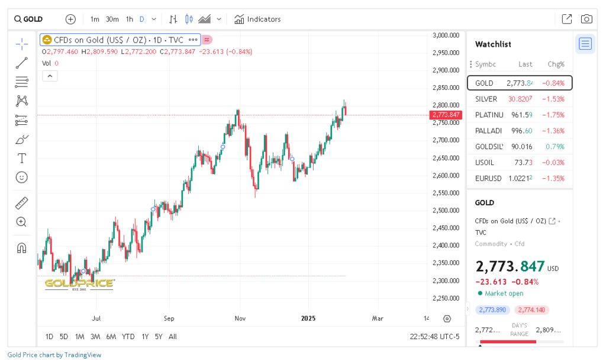This screenshot has height=364, width=606.
Task: Set date range to 5Y
Action: click(x=159, y=337)
